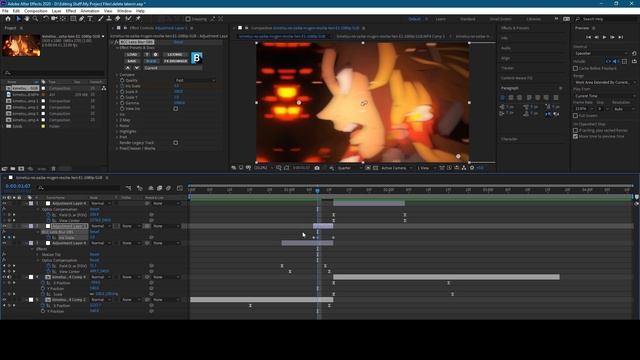Open the 'Active Camera' view dropdown
Viewport: 640px width, 360px height.
click(x=397, y=168)
